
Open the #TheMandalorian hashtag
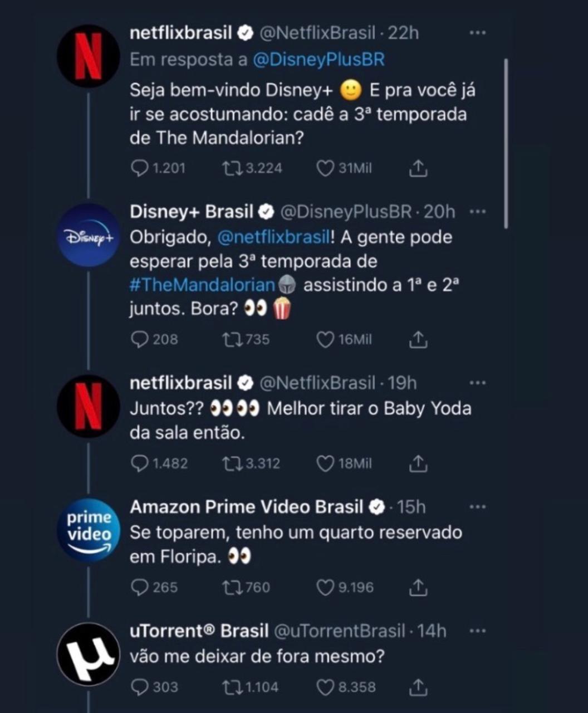[203, 285]
